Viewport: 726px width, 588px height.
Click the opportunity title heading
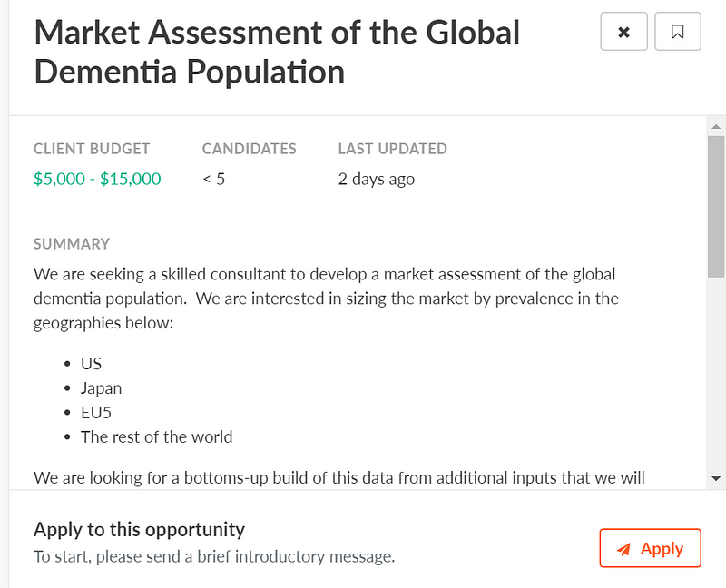(277, 52)
